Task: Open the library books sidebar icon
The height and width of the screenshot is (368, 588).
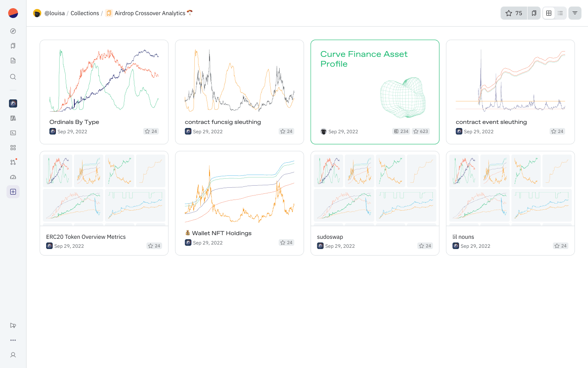Action: (13, 118)
